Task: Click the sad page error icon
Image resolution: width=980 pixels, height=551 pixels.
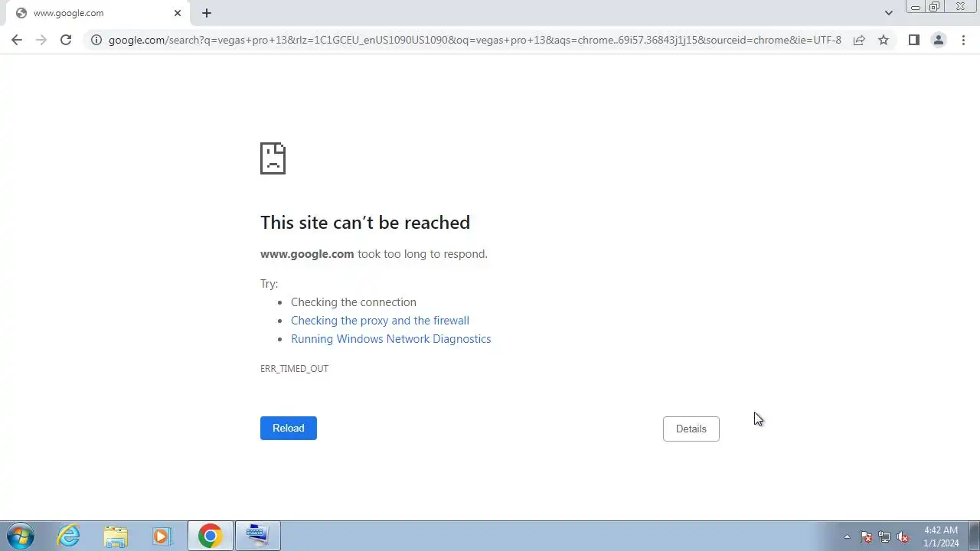Action: click(273, 158)
